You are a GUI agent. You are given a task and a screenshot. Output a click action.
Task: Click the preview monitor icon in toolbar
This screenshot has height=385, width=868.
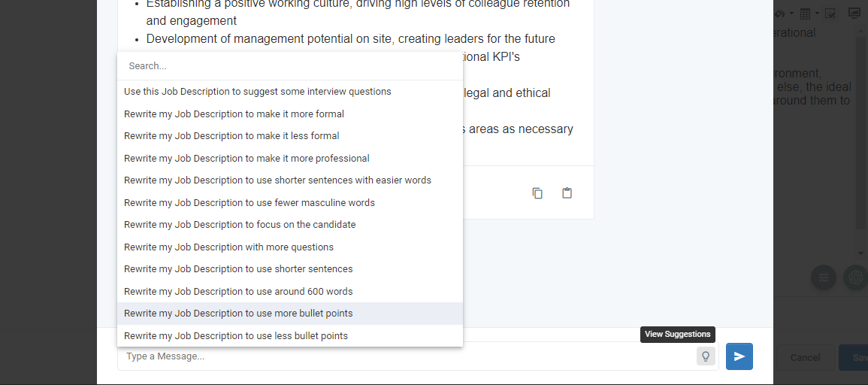(x=855, y=14)
